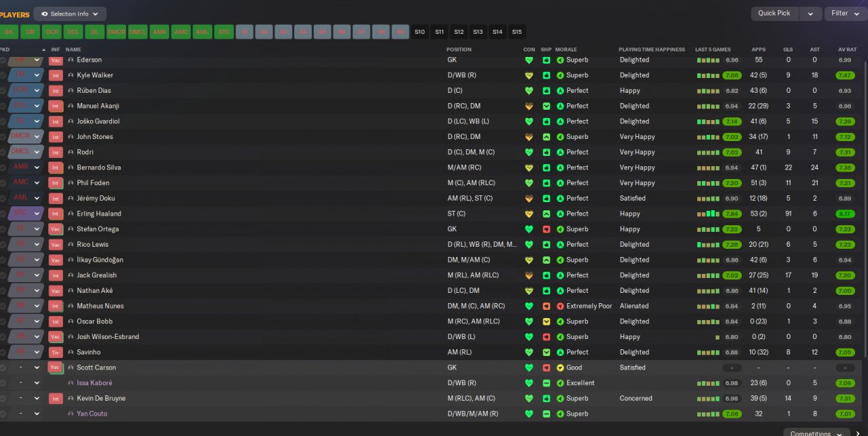Toggle the pick checkmark for Kevin De Bruyne
Image resolution: width=868 pixels, height=436 pixels.
(x=3, y=399)
